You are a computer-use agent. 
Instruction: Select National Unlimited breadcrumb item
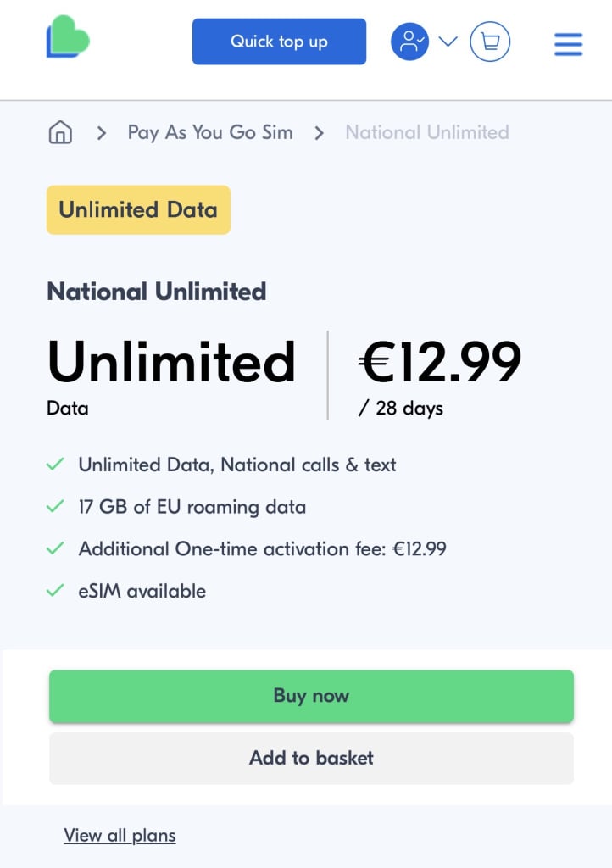click(x=427, y=132)
